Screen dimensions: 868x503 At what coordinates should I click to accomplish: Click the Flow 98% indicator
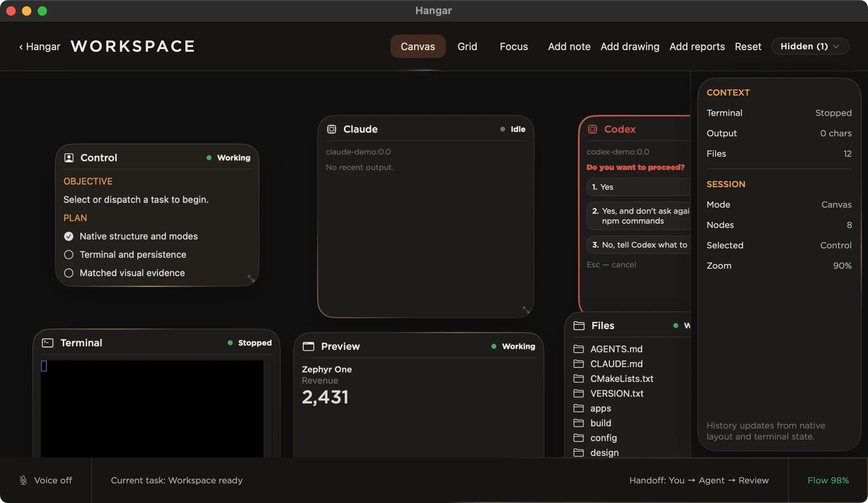point(828,480)
